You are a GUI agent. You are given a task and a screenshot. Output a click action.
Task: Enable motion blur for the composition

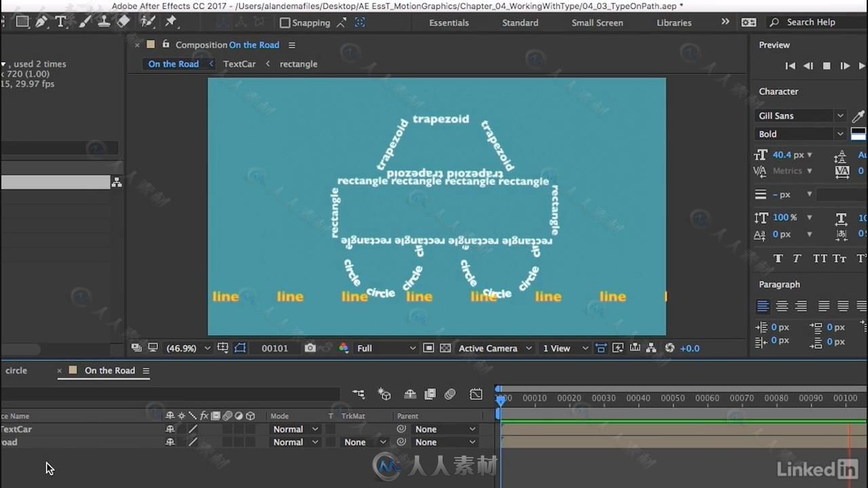(x=450, y=394)
